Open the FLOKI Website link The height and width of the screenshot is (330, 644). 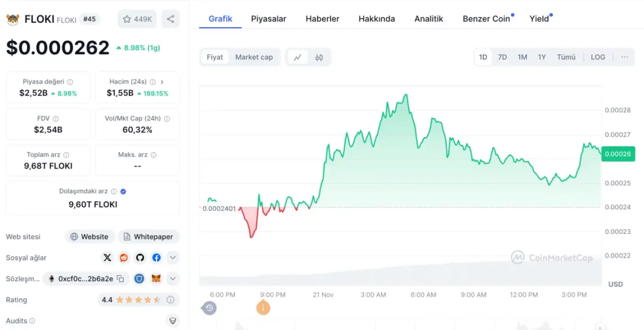pos(89,236)
